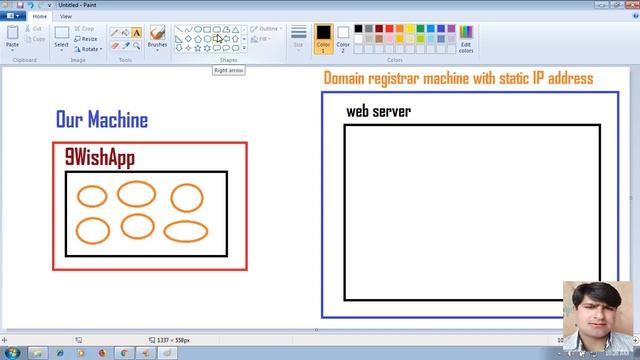Select the Magnifier tool
This screenshot has width=640, height=360.
[x=136, y=46]
